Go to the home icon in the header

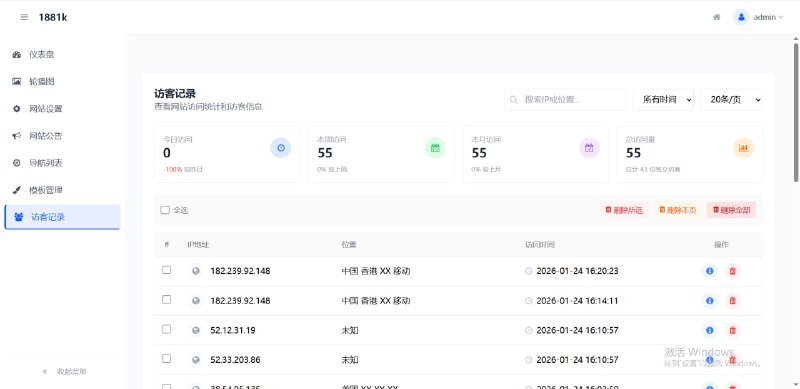tap(717, 17)
